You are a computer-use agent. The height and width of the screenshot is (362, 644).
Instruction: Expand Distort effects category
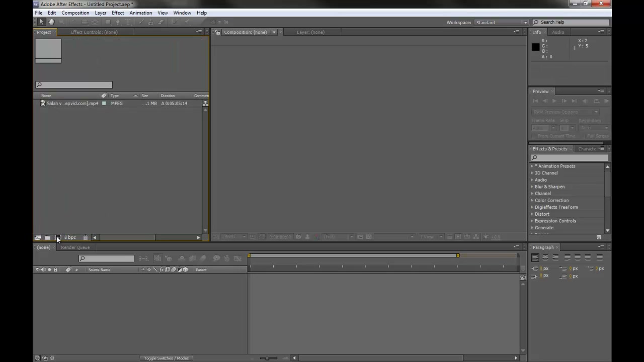[x=532, y=214]
